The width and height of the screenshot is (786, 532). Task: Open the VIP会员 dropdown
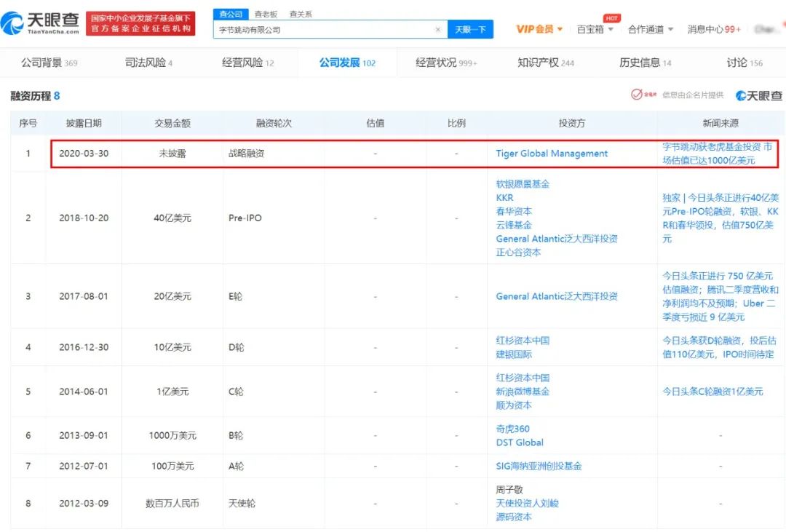point(539,29)
